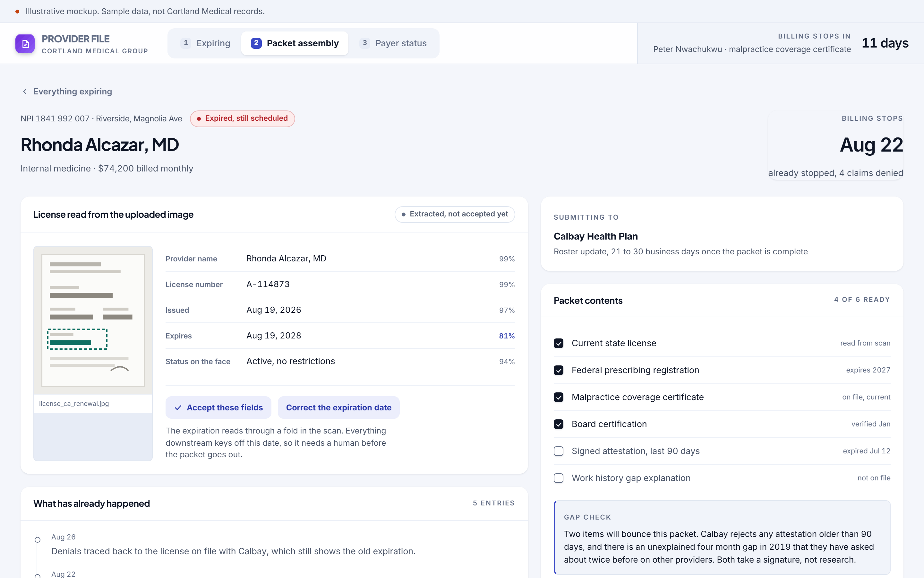This screenshot has height=578, width=924.
Task: Open the Expiring tab
Action: tap(205, 43)
